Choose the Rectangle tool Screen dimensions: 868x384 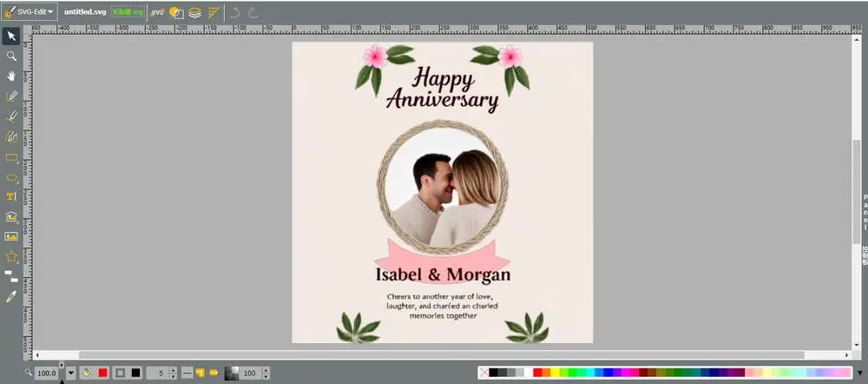(x=11, y=157)
